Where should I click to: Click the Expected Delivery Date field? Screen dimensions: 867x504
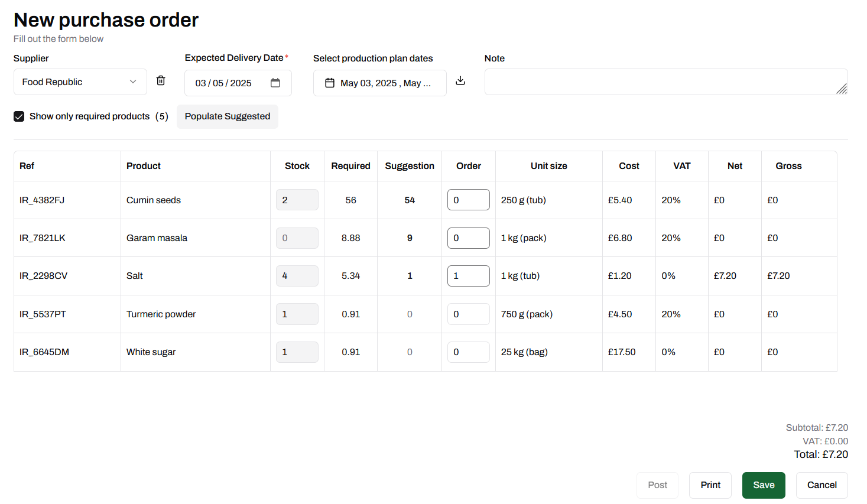click(228, 83)
